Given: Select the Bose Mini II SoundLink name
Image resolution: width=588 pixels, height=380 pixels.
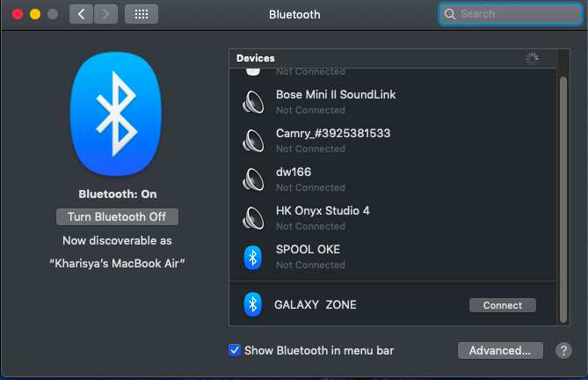Looking at the screenshot, I should pos(336,94).
